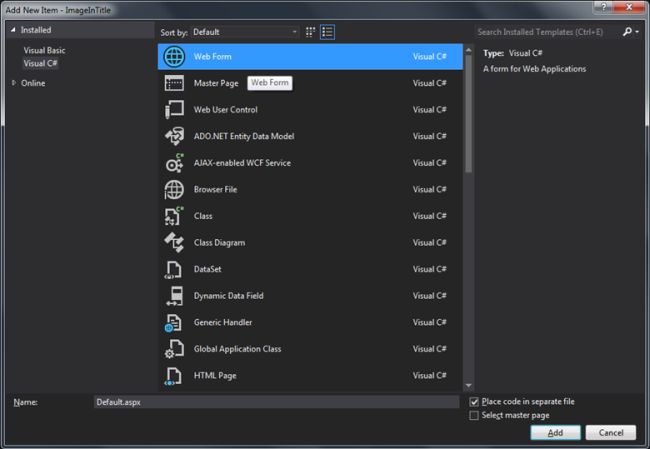The width and height of the screenshot is (650, 449).
Task: Select the Web Form globe icon
Action: pyautogui.click(x=174, y=57)
